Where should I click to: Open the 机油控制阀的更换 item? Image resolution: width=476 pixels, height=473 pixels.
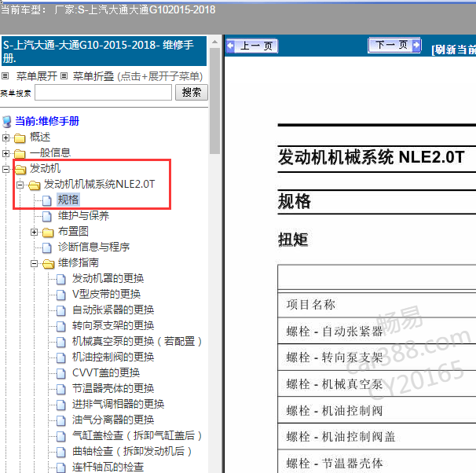click(113, 357)
